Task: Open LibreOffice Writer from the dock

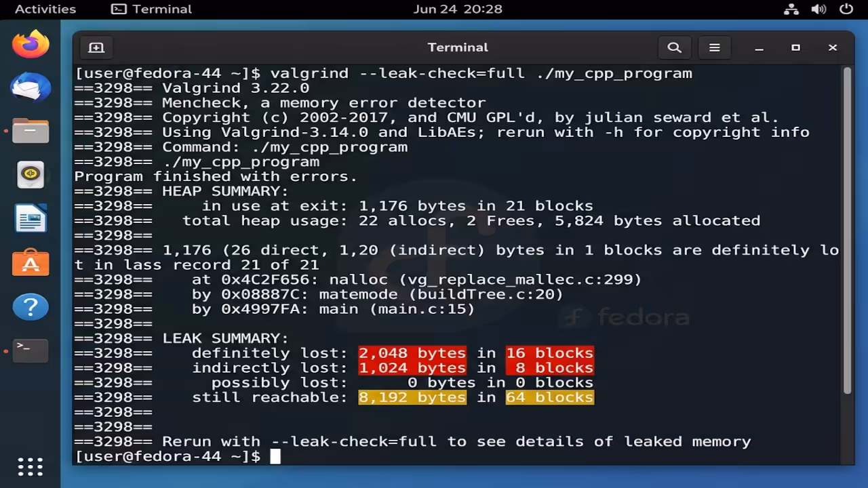Action: (31, 218)
